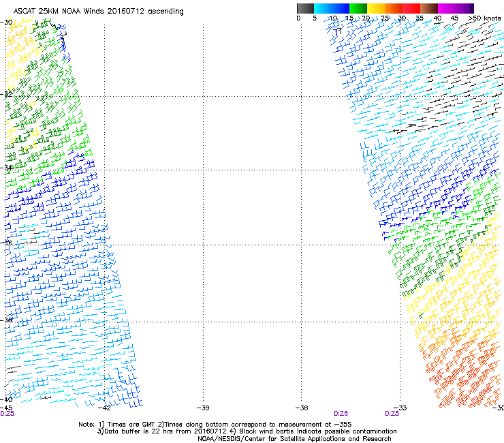Click the date '20160712' in the title
Viewport: 504px width, 443px height.
click(x=126, y=12)
